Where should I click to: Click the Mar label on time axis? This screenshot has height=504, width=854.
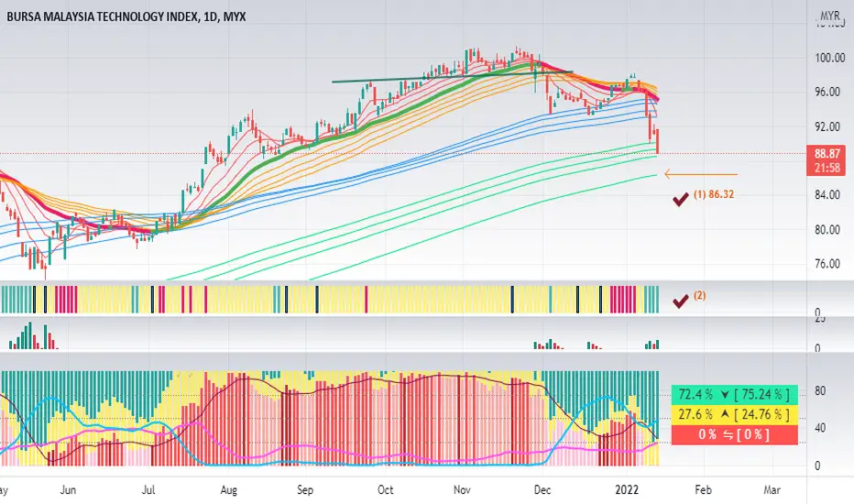tap(772, 490)
